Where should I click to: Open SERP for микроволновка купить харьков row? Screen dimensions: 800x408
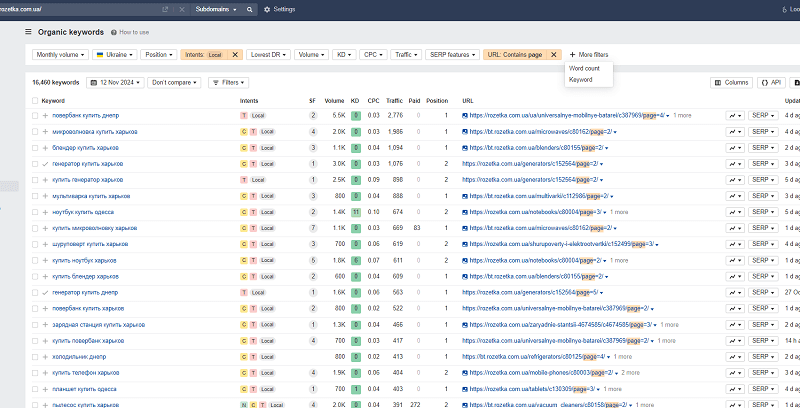(x=763, y=132)
